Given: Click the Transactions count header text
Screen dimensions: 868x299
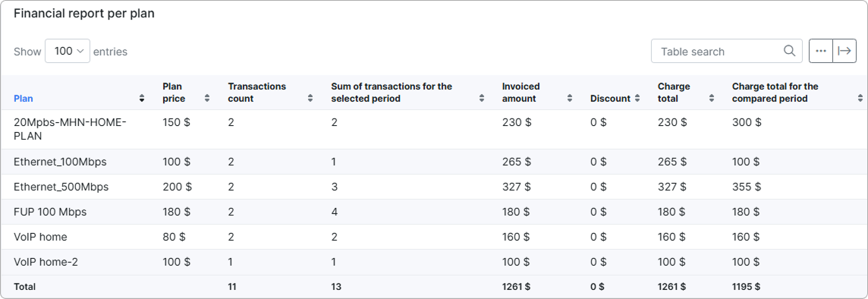Looking at the screenshot, I should [257, 93].
